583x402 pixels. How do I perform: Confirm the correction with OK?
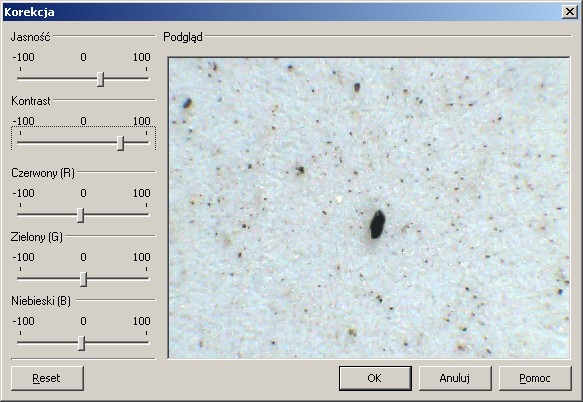pyautogui.click(x=375, y=378)
